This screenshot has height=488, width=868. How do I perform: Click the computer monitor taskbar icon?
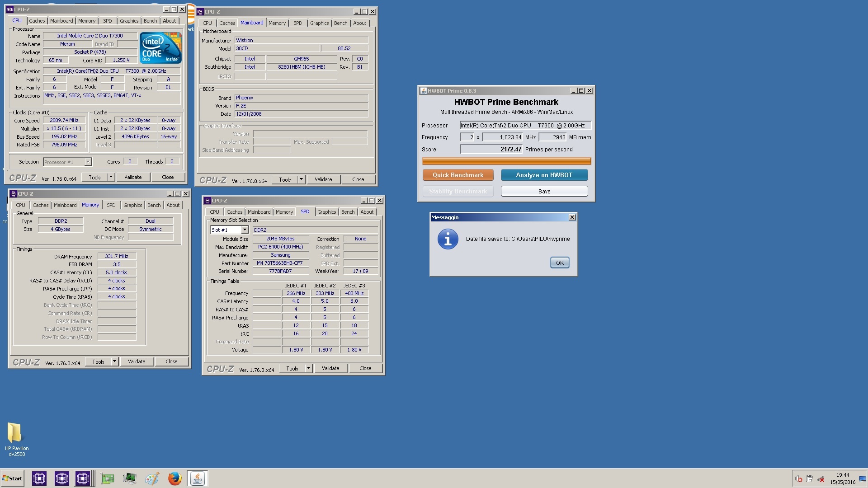pos(129,479)
